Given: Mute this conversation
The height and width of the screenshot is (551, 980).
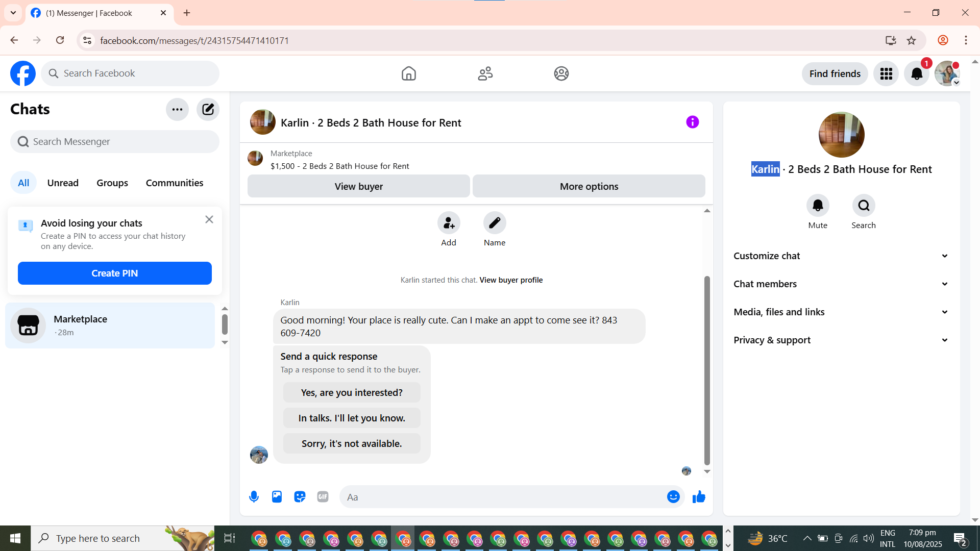Looking at the screenshot, I should pos(818,206).
